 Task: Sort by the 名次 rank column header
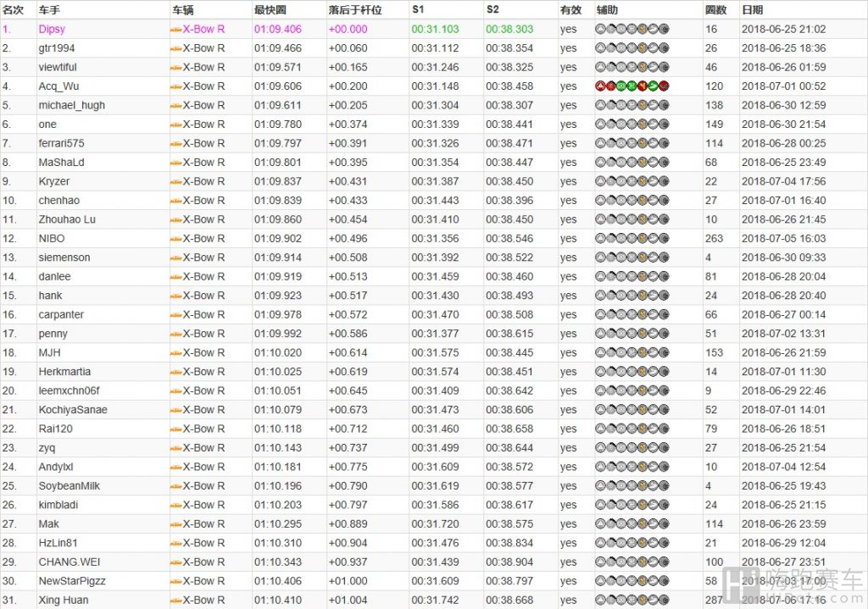[x=14, y=9]
